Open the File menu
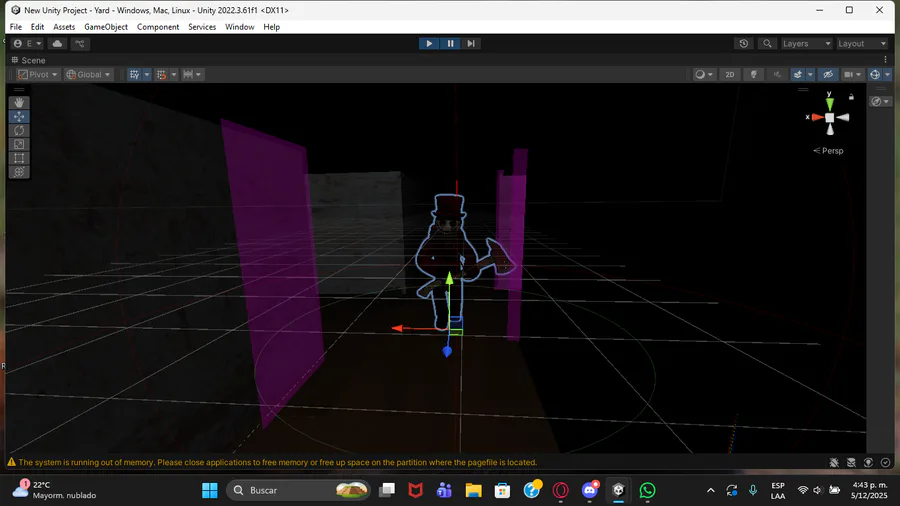This screenshot has height=506, width=900. click(15, 27)
